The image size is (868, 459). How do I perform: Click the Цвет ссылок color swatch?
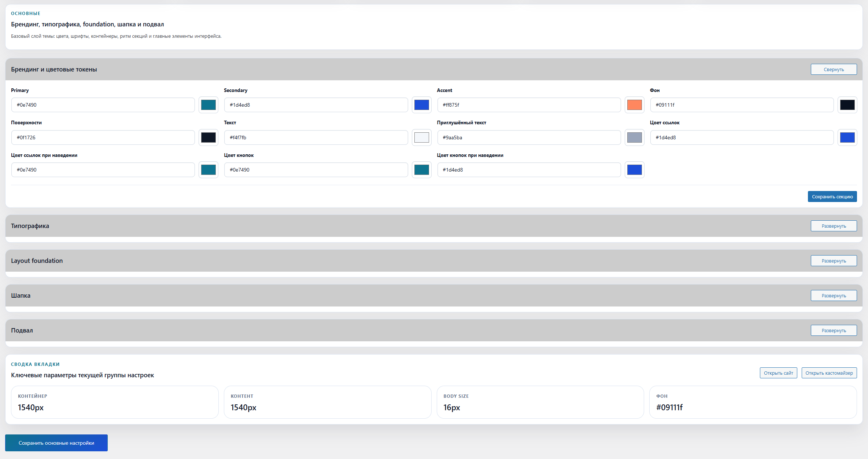(x=847, y=137)
